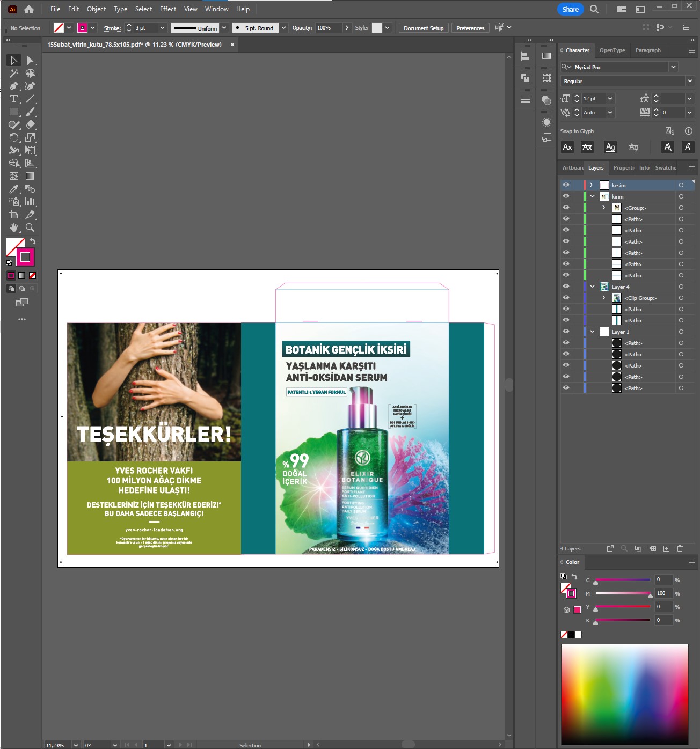Click the color spectrum picker

[624, 694]
